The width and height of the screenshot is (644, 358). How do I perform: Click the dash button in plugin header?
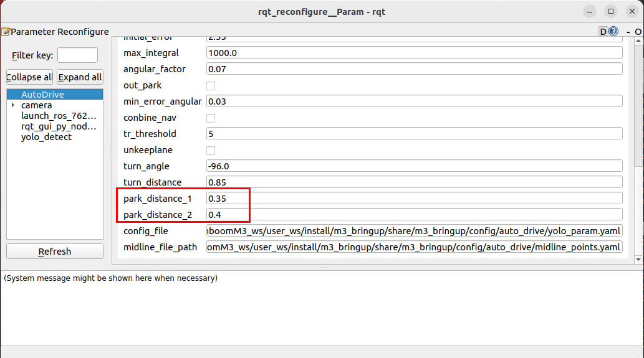(x=628, y=32)
